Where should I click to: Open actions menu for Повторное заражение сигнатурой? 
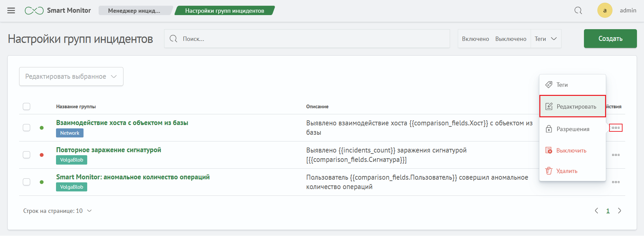615,155
